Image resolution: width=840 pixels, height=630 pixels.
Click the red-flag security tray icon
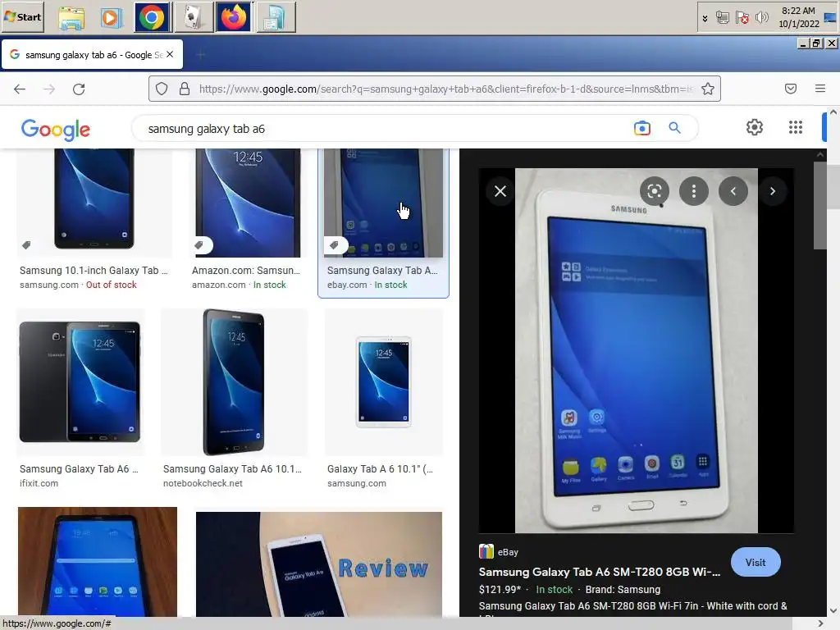click(x=742, y=18)
